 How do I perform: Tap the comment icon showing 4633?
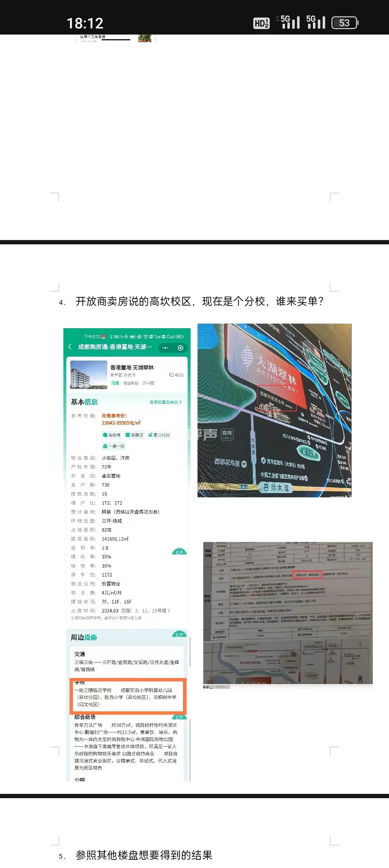tap(176, 375)
